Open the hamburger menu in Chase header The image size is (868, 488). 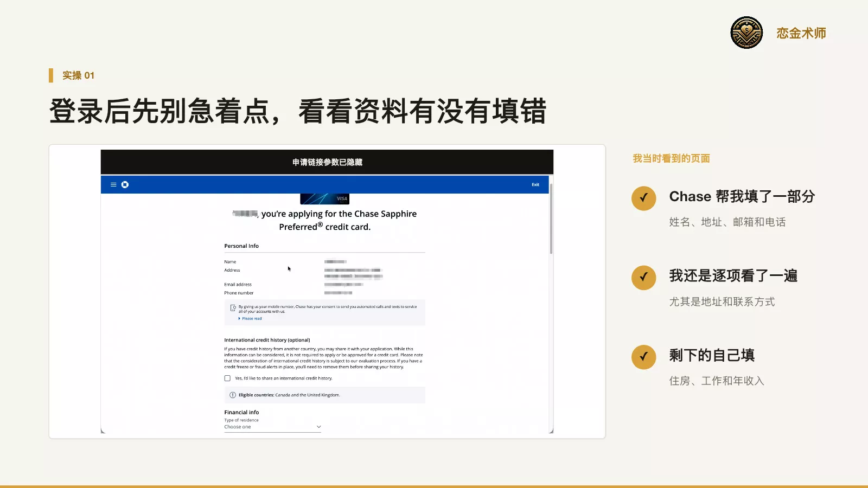[x=113, y=185]
